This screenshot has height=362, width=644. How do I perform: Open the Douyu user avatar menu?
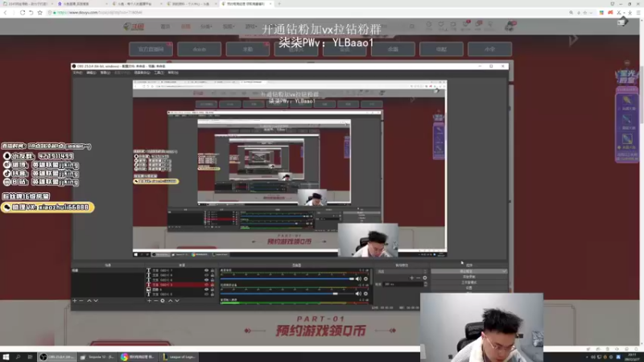point(510,26)
